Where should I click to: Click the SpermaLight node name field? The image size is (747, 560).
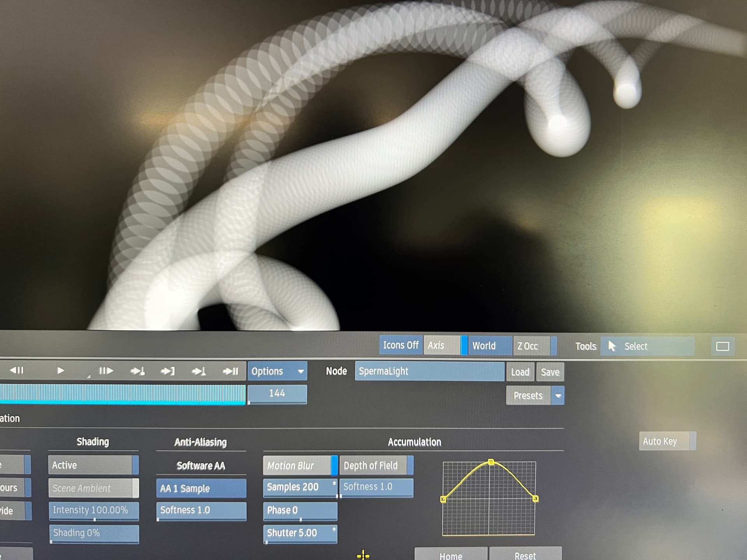point(429,371)
